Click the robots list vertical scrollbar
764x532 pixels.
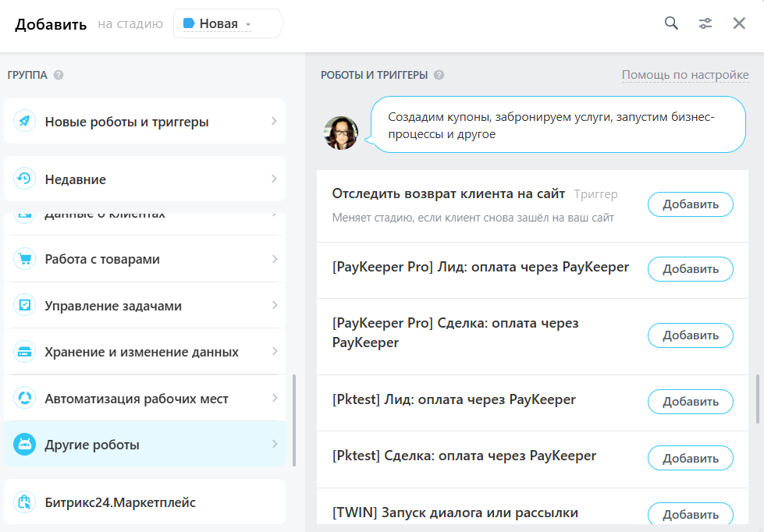[x=757, y=399]
